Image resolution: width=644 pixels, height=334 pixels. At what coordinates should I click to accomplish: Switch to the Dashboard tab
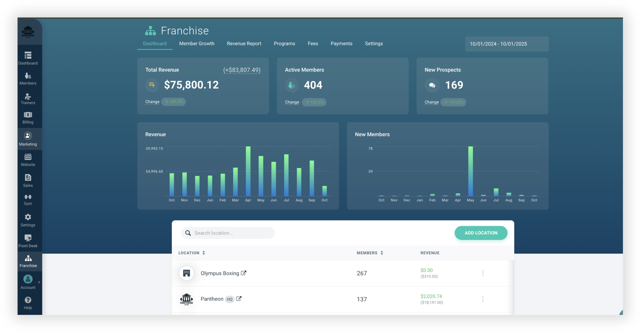(x=155, y=44)
